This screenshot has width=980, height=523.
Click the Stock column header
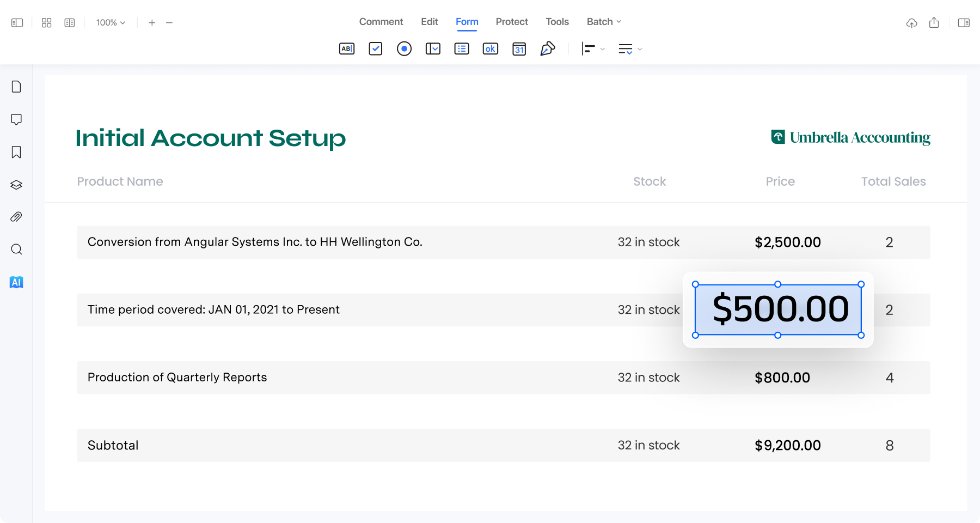650,181
